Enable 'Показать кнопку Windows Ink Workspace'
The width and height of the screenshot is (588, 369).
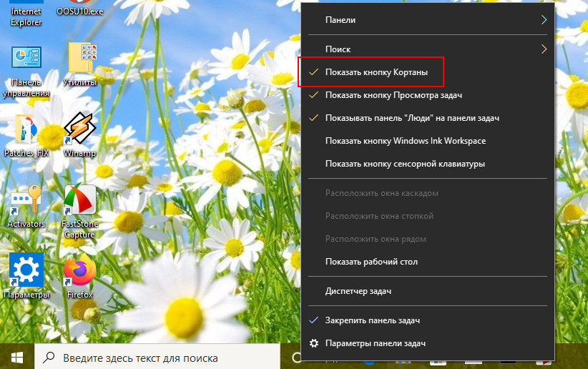428,141
